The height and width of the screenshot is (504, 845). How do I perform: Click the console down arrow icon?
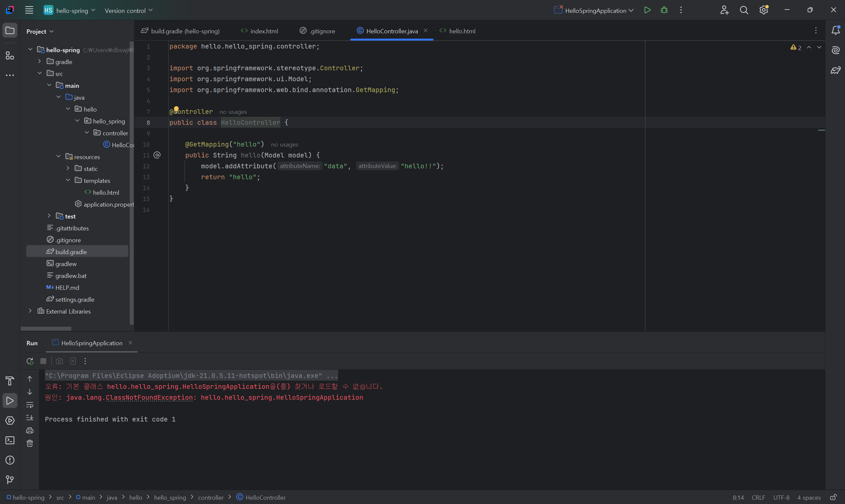(x=30, y=391)
